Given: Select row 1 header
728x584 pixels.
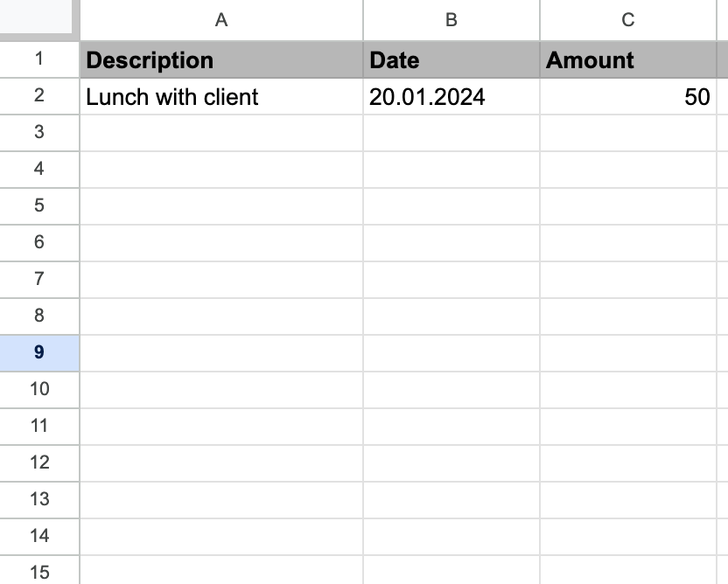Looking at the screenshot, I should tap(39, 59).
